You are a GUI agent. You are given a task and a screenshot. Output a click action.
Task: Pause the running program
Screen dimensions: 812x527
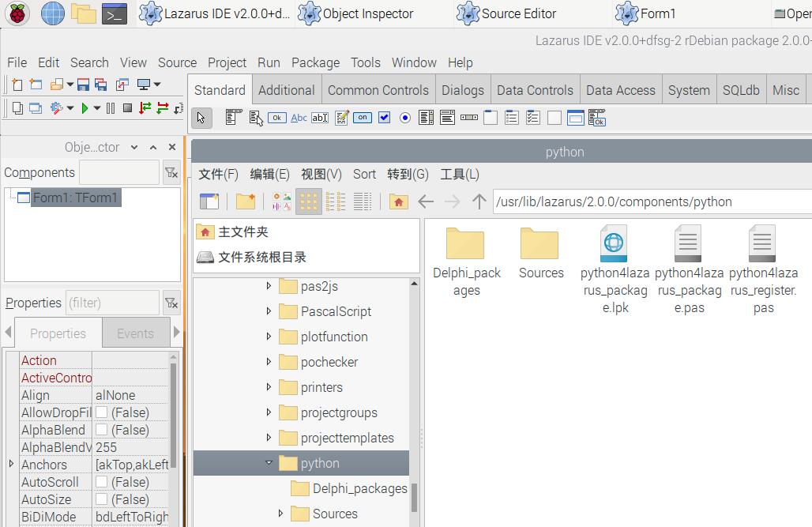pyautogui.click(x=111, y=107)
